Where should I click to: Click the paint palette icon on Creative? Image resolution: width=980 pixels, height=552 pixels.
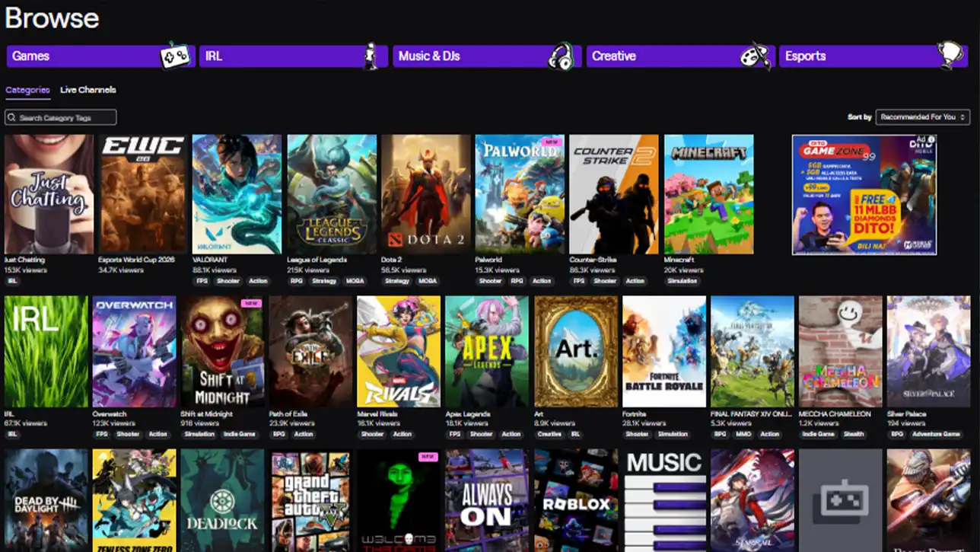[x=755, y=56]
